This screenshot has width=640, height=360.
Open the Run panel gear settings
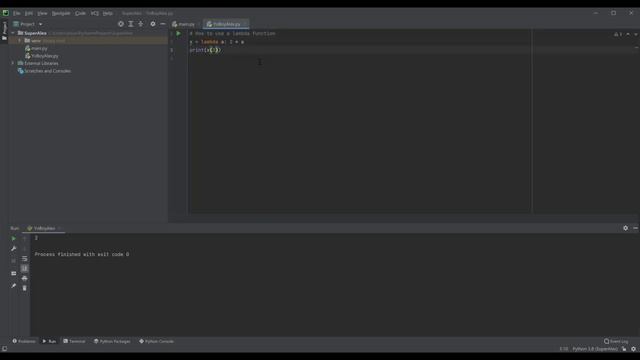click(x=625, y=228)
